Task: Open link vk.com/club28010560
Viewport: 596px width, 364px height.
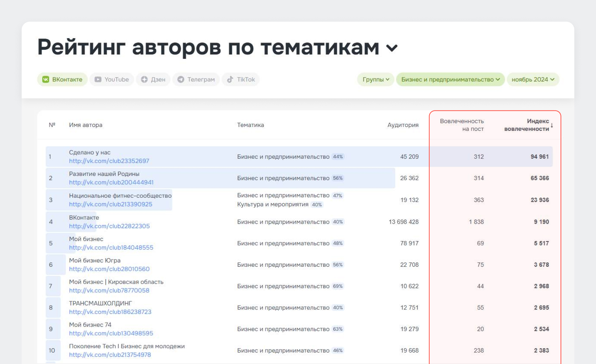Action: (x=109, y=269)
